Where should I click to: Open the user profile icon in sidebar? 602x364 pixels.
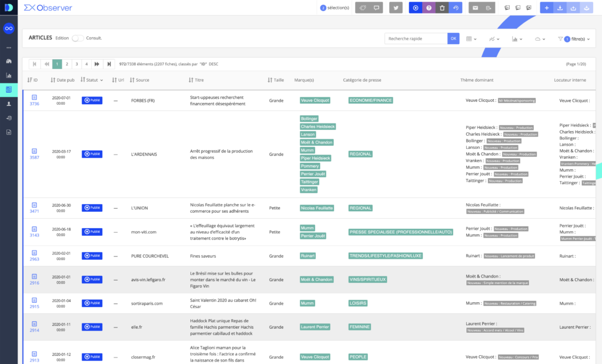pos(9,103)
